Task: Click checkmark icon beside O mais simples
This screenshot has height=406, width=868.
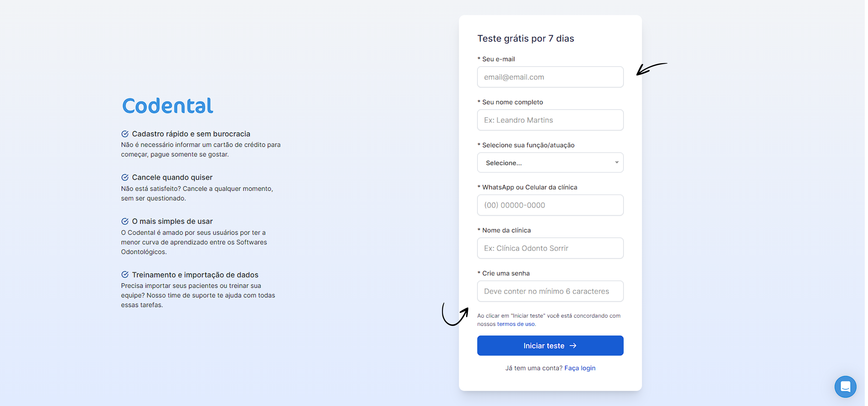Action: pos(125,221)
